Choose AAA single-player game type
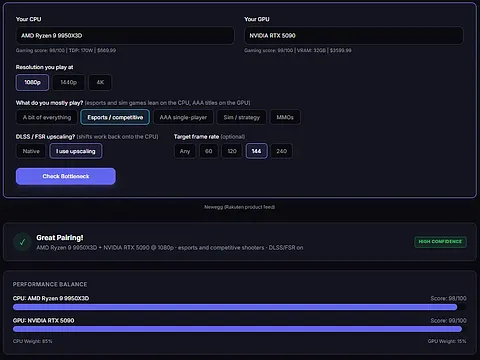 (183, 117)
